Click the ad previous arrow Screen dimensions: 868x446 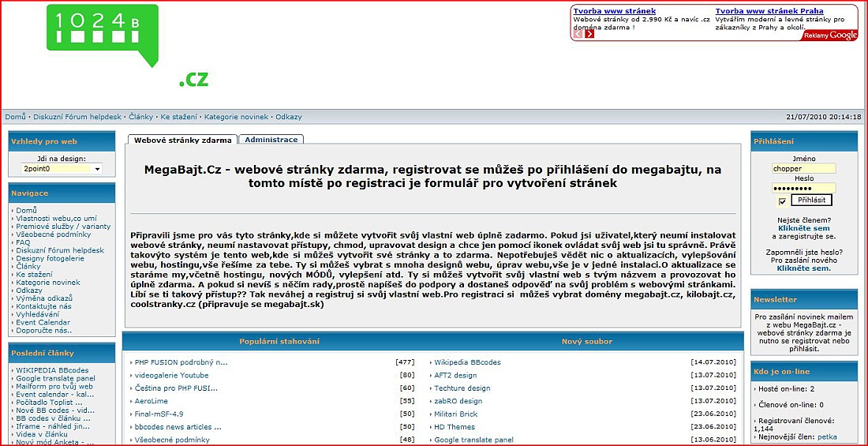tap(578, 34)
